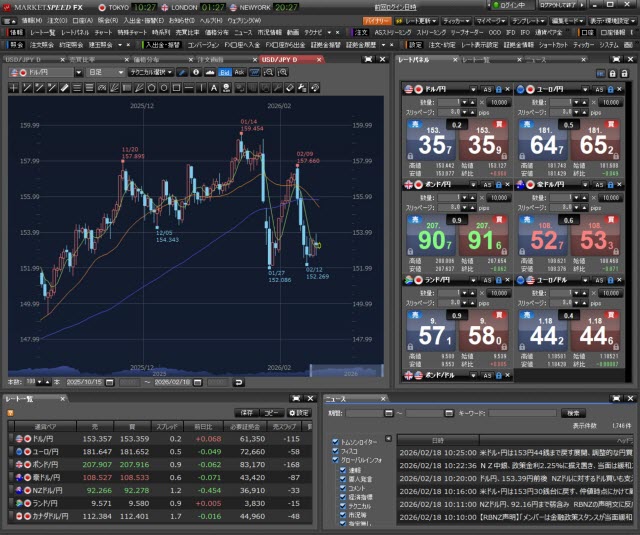The image size is (640, 535).
Task: Open the news start-date calendar icon
Action: tap(389, 413)
